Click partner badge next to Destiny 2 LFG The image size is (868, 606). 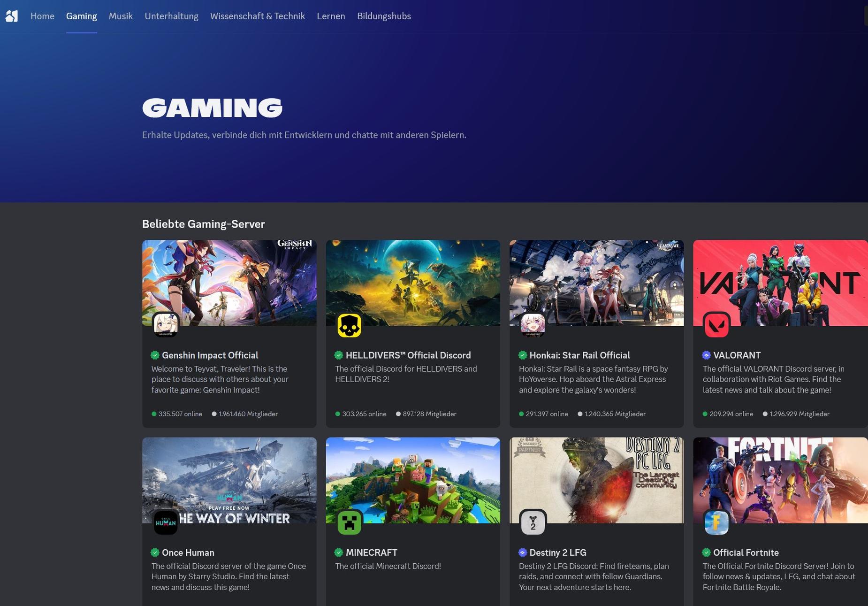pos(523,552)
